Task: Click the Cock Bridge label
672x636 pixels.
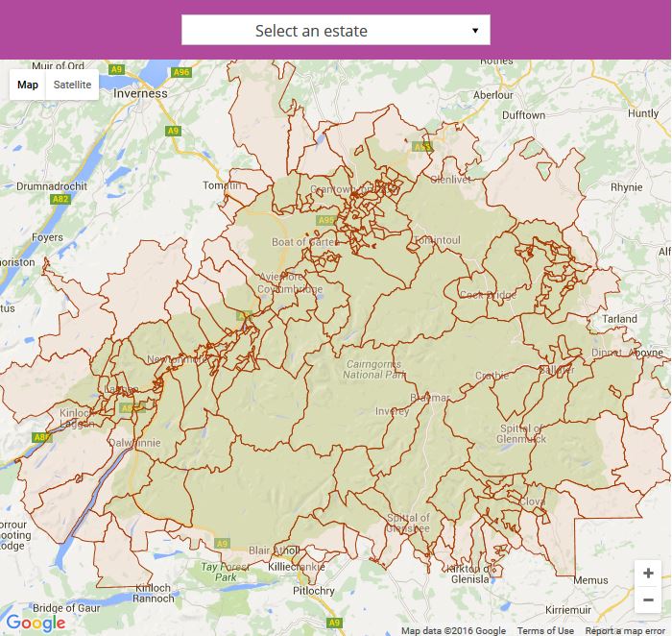Action: tap(488, 295)
